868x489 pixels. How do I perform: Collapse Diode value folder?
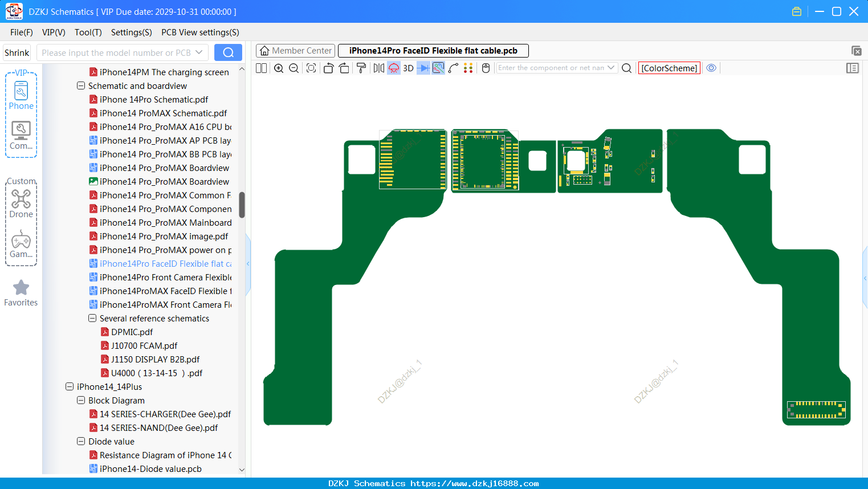coord(81,442)
